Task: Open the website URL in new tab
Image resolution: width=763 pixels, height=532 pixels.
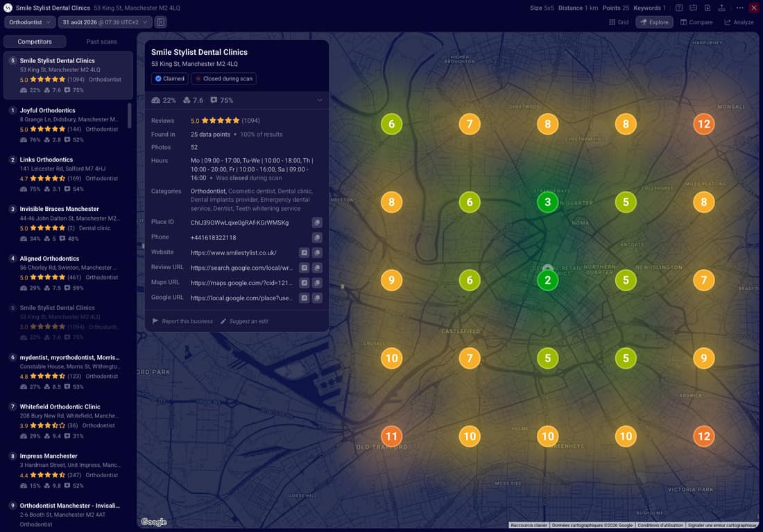Action: point(304,252)
